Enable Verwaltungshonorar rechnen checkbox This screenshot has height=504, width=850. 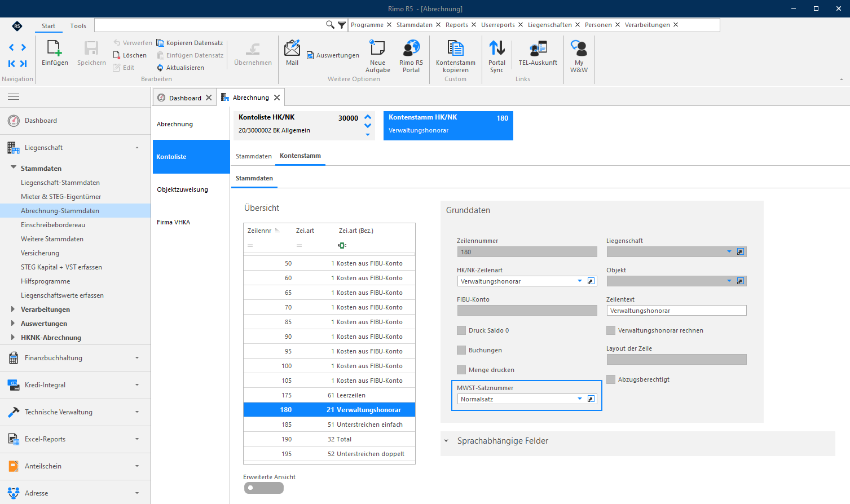coord(611,330)
